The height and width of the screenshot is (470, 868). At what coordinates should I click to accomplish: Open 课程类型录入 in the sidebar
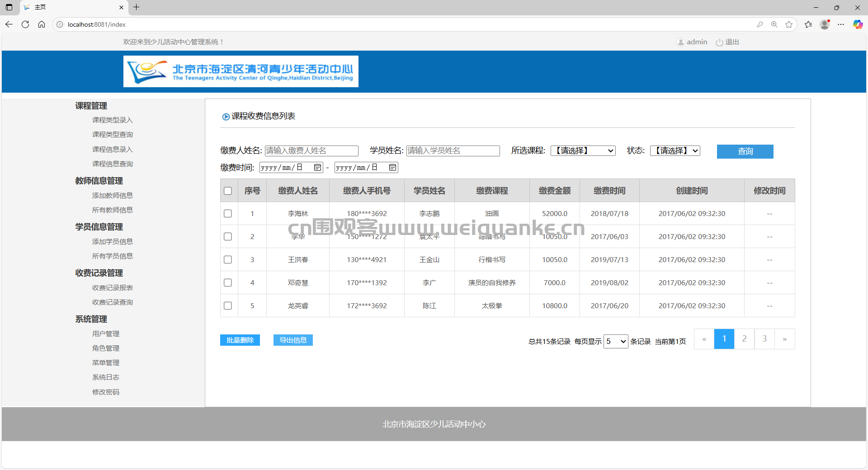113,120
